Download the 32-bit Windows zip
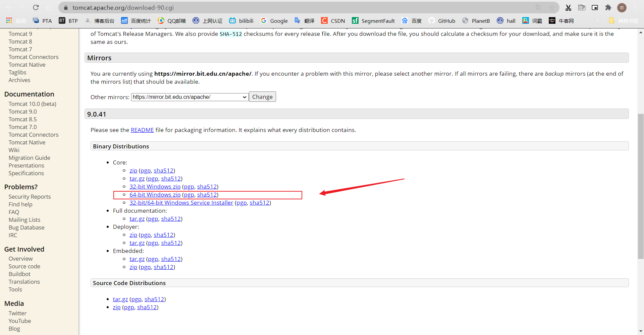Screen dimensions: 644x335 155,187
